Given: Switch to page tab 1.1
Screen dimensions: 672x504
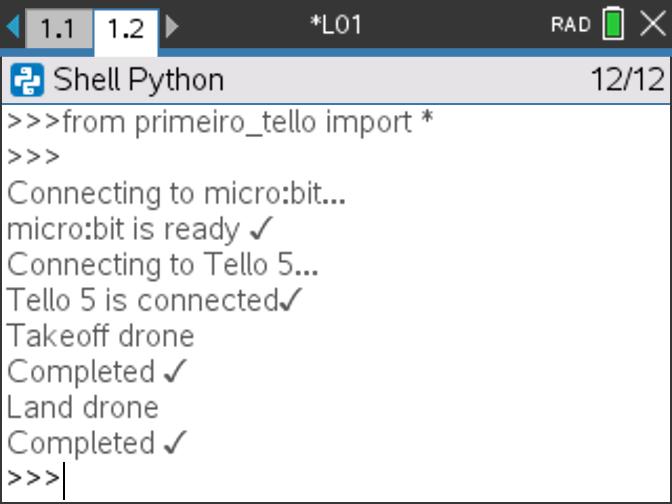Looking at the screenshot, I should click(x=58, y=29).
